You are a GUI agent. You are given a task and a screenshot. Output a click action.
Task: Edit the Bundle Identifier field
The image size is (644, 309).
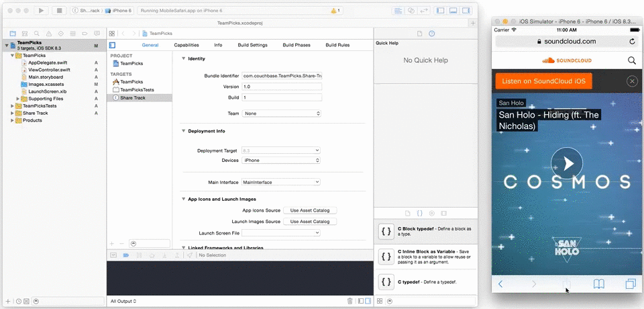click(x=282, y=76)
